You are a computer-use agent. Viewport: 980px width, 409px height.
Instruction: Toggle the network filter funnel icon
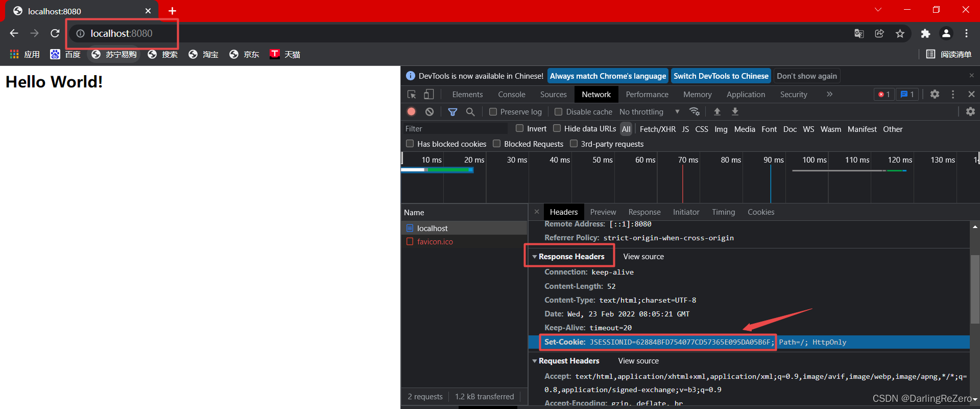452,111
